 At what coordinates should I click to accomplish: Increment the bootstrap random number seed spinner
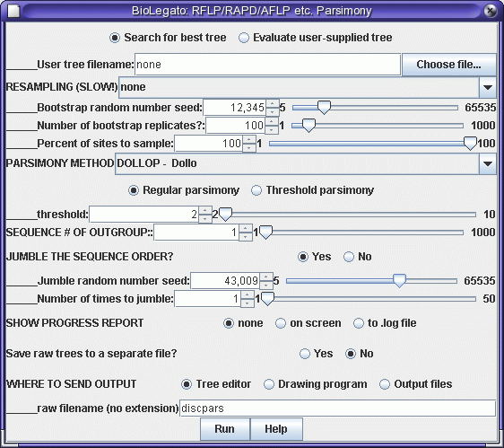pos(273,103)
